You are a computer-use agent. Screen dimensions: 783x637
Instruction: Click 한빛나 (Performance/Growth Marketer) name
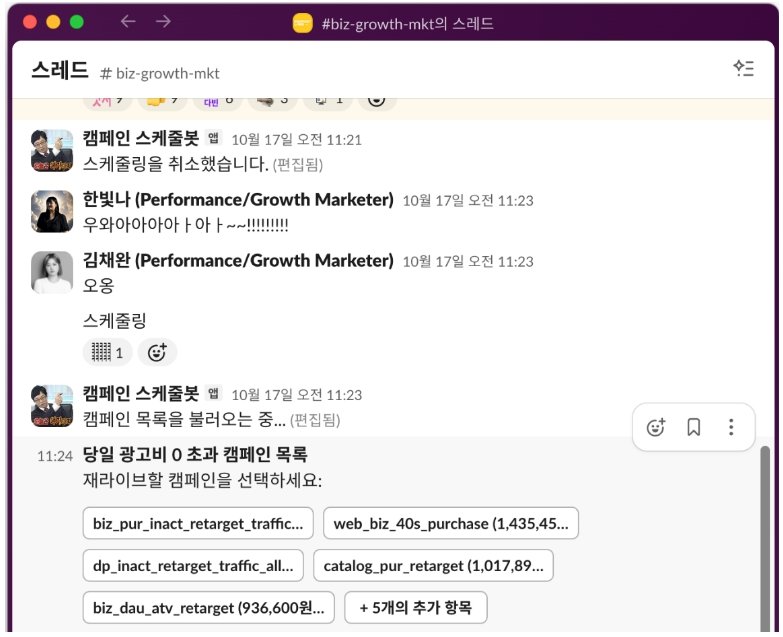point(238,200)
